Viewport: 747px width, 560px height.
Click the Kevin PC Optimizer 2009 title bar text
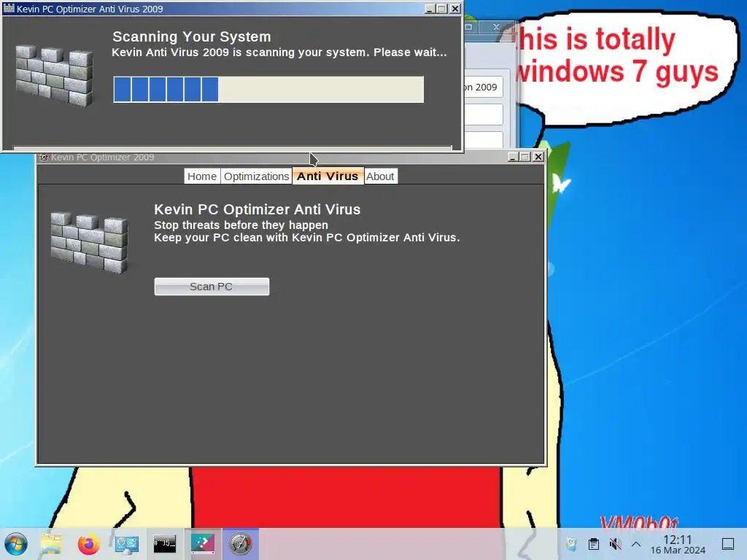[102, 157]
